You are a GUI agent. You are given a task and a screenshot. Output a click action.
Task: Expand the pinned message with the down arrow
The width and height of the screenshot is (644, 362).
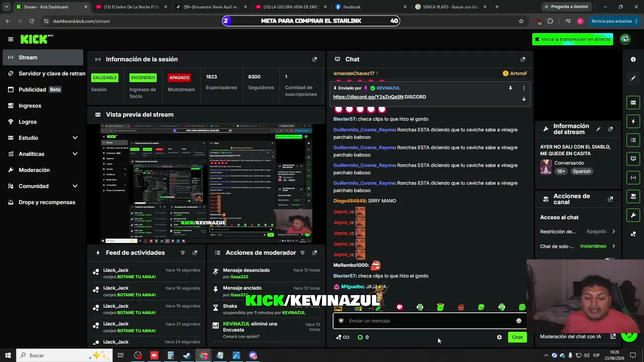(x=524, y=99)
